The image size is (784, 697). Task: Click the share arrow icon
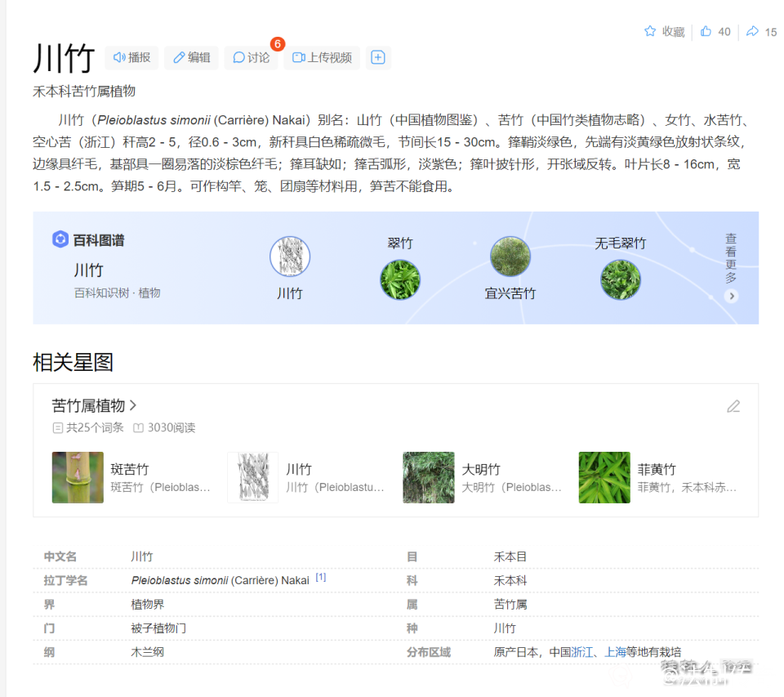pyautogui.click(x=752, y=32)
